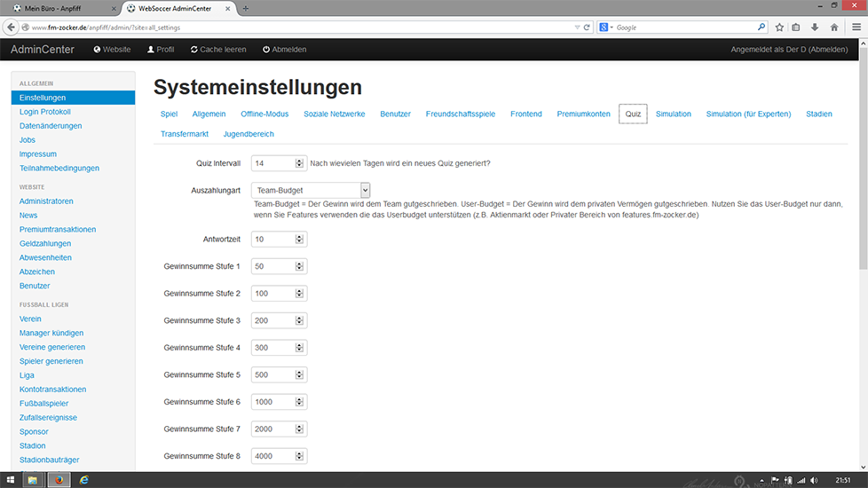The width and height of the screenshot is (868, 488).
Task: Open Internet Explorer from the taskbar
Action: click(85, 480)
